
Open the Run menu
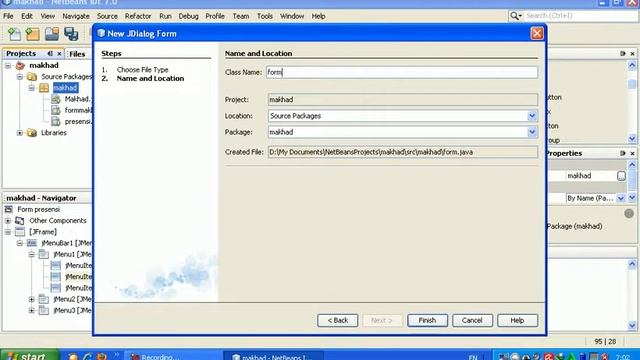click(x=165, y=16)
